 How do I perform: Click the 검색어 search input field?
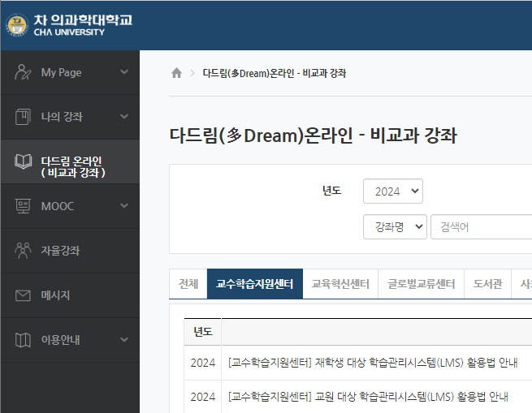[x=479, y=227]
